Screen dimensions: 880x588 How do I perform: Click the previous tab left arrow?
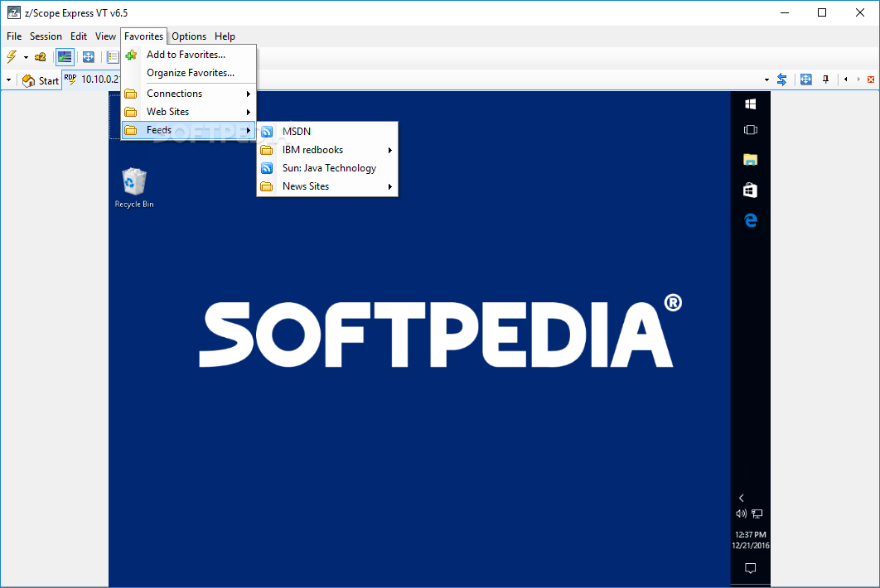[846, 80]
